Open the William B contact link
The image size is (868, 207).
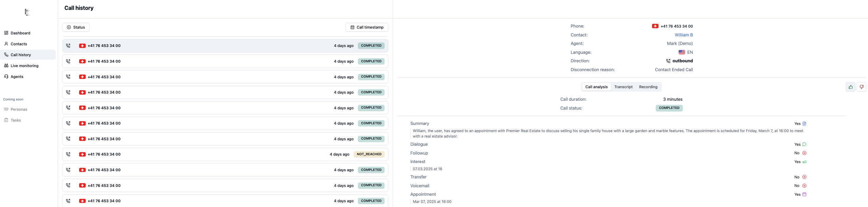pyautogui.click(x=684, y=35)
